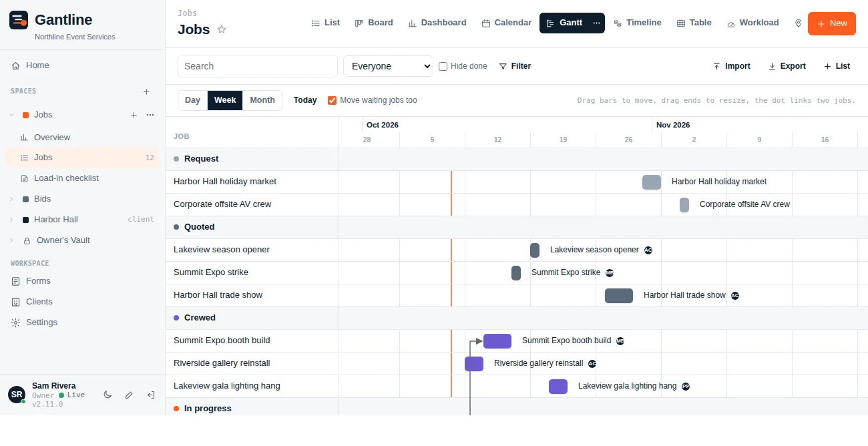Toggle the Hide done checkbox
The height and width of the screenshot is (446, 868).
point(443,66)
